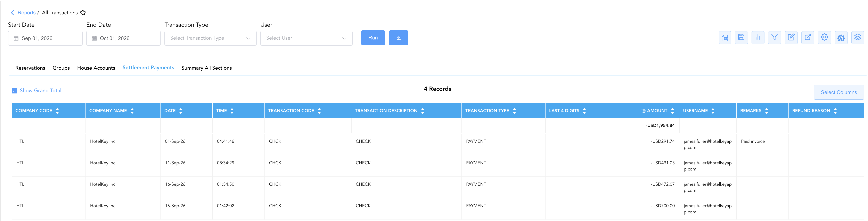Open the End Date picker field
Screen dimensions: 868x221
pyautogui.click(x=123, y=38)
